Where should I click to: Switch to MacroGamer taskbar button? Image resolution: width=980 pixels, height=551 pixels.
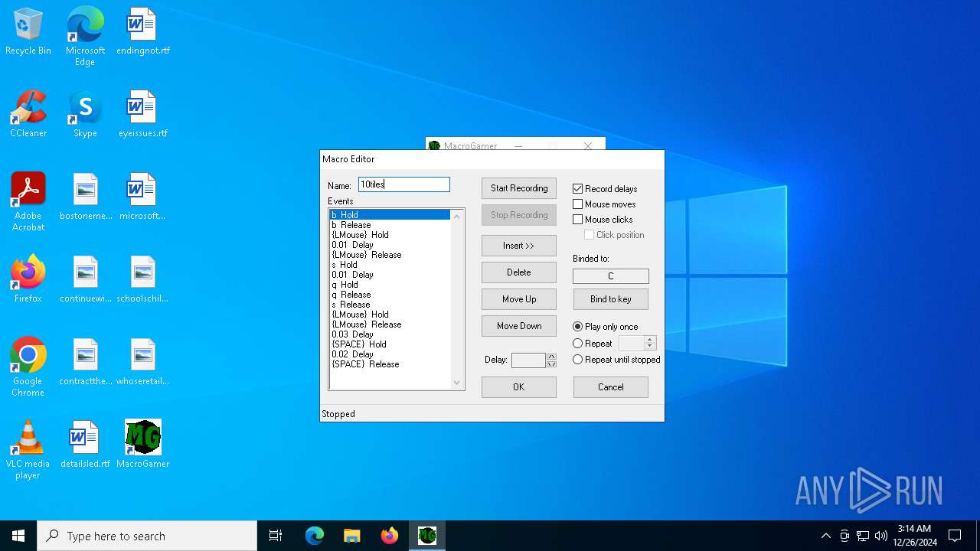click(x=427, y=536)
